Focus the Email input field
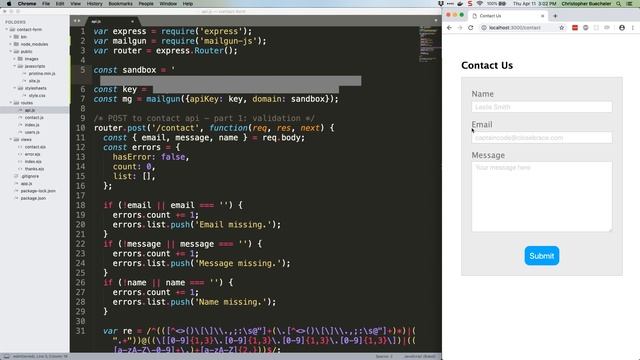 tap(542, 138)
